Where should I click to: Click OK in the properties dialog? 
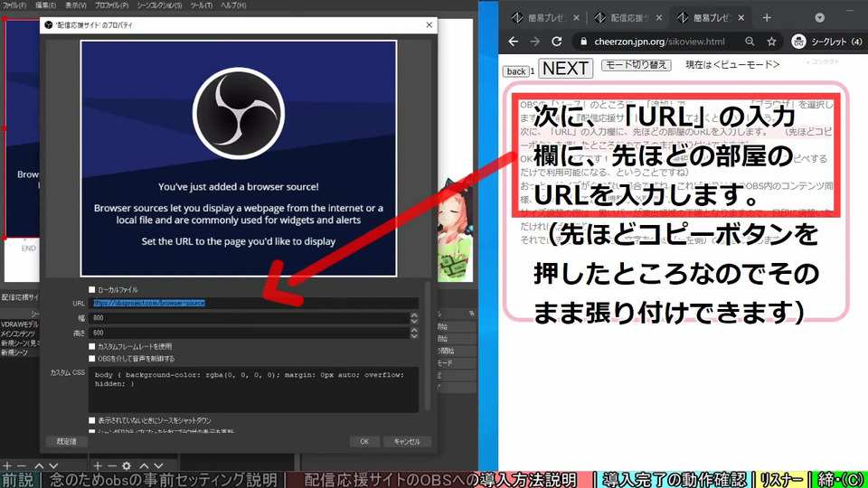point(364,442)
